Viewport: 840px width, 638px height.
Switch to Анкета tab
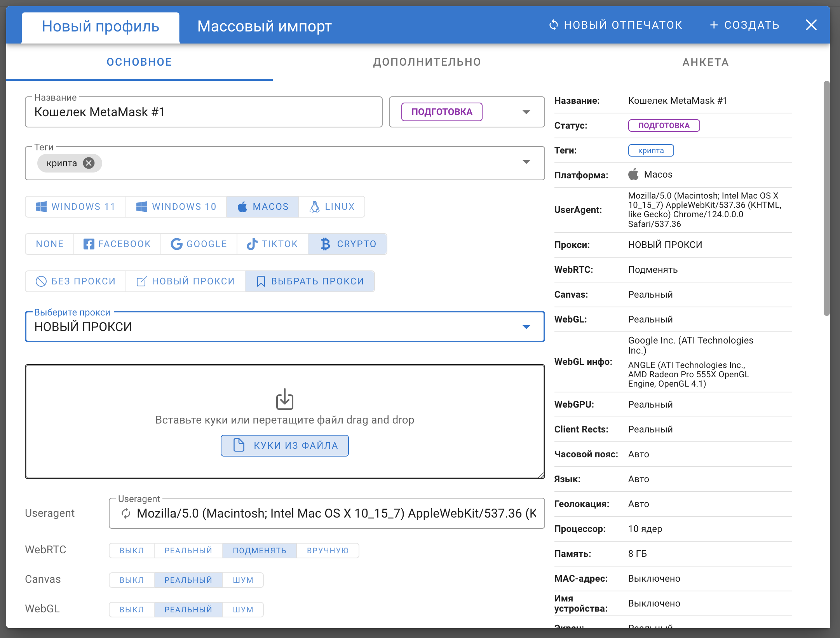[705, 62]
